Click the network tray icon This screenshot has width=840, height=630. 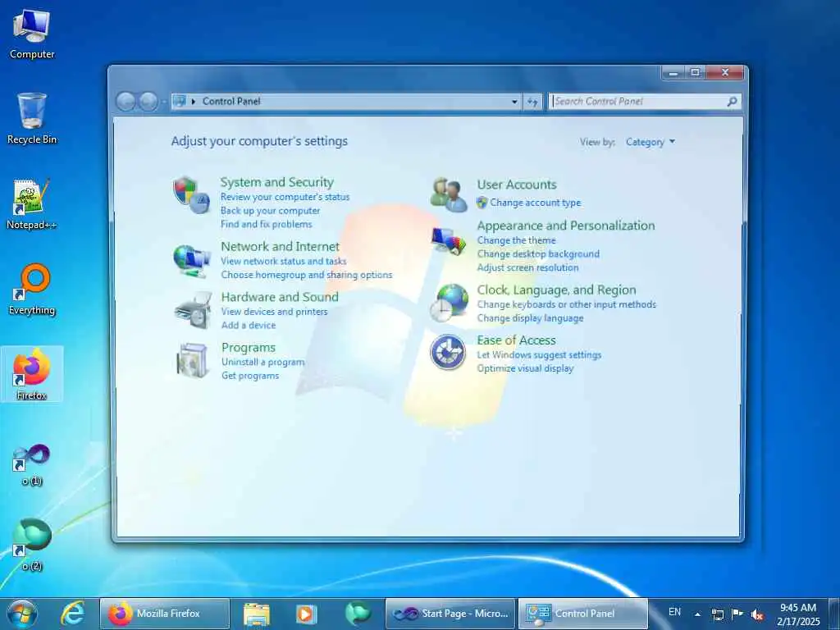717,614
